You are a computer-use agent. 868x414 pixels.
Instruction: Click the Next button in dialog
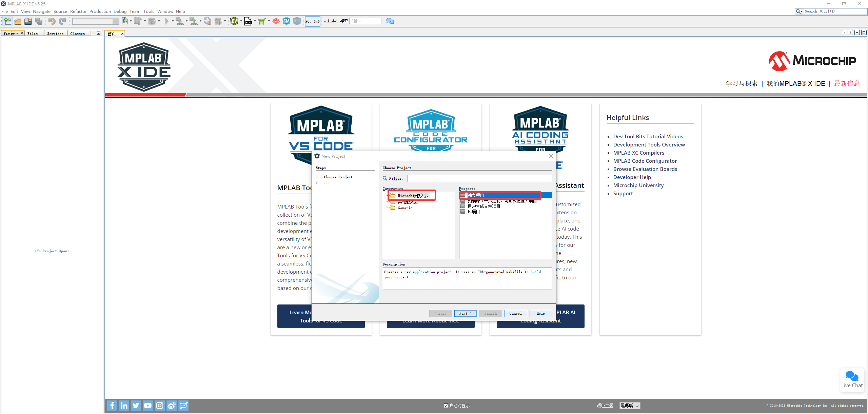[465, 313]
